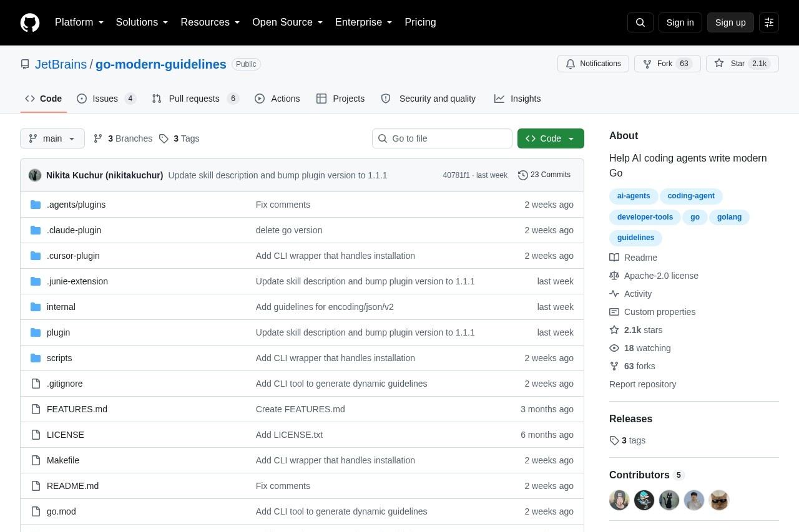
Task: Focus the Go to file input
Action: click(442, 138)
